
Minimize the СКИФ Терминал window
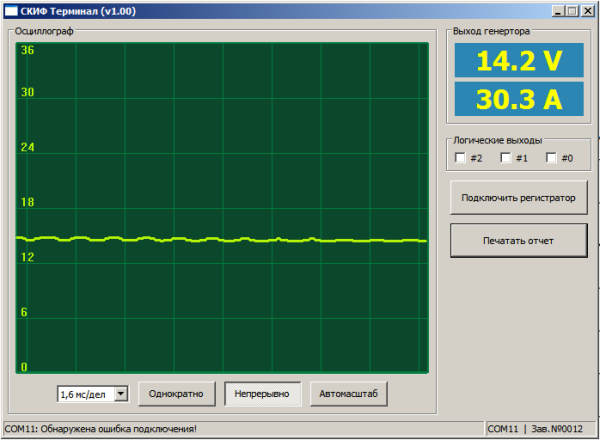(556, 10)
